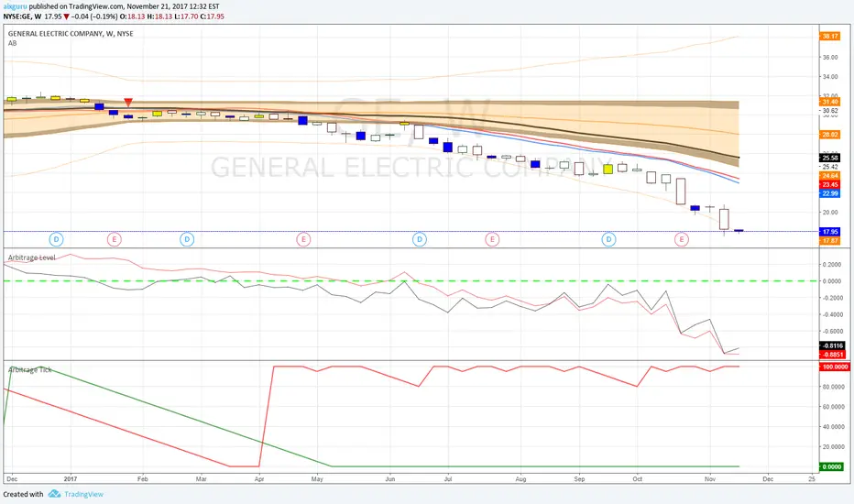Viewport: 854px width, 504px height.
Task: Click the orange 38.17 price label
Action: 830,36
